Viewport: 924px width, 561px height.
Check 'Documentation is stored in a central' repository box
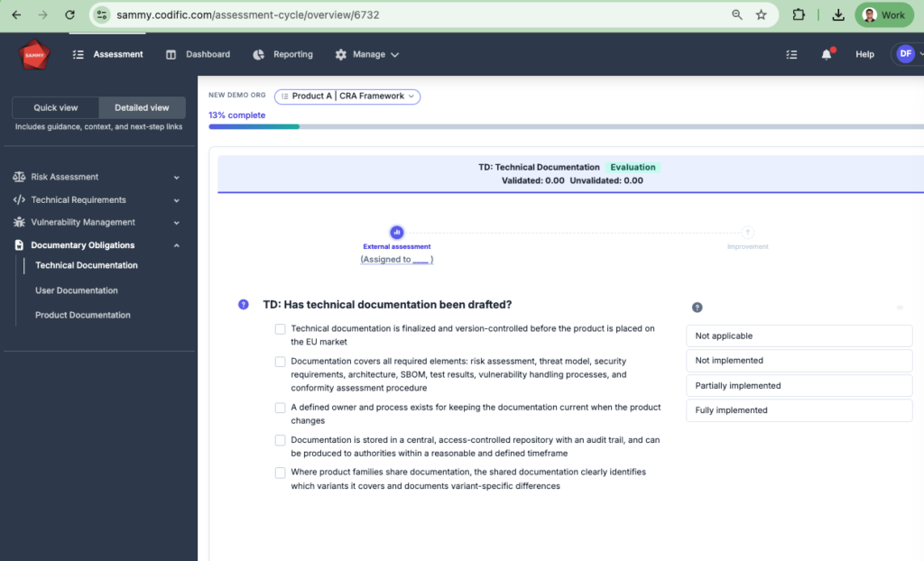click(280, 440)
